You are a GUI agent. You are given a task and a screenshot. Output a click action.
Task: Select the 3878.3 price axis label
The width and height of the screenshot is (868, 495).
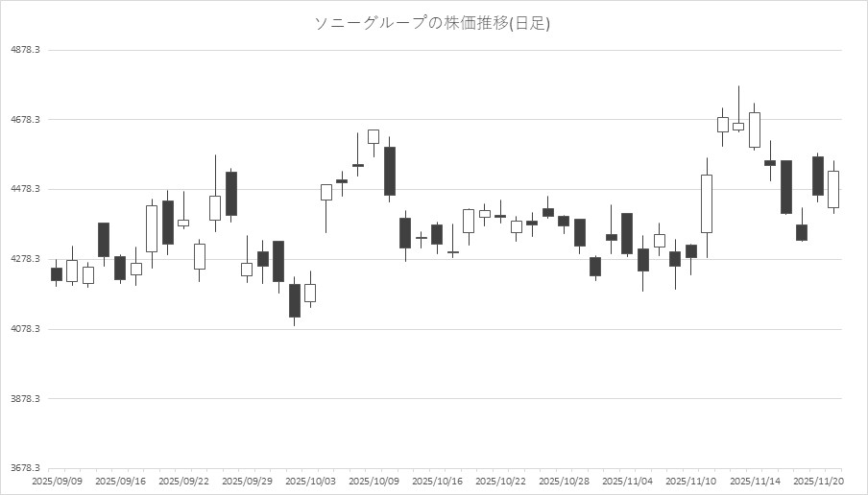click(24, 399)
